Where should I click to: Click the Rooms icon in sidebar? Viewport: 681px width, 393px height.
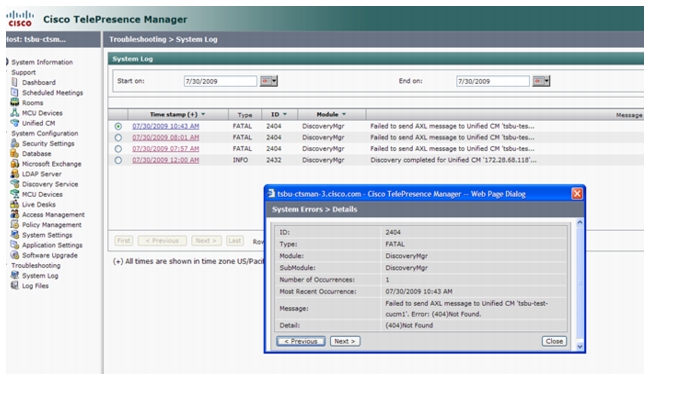[15, 102]
